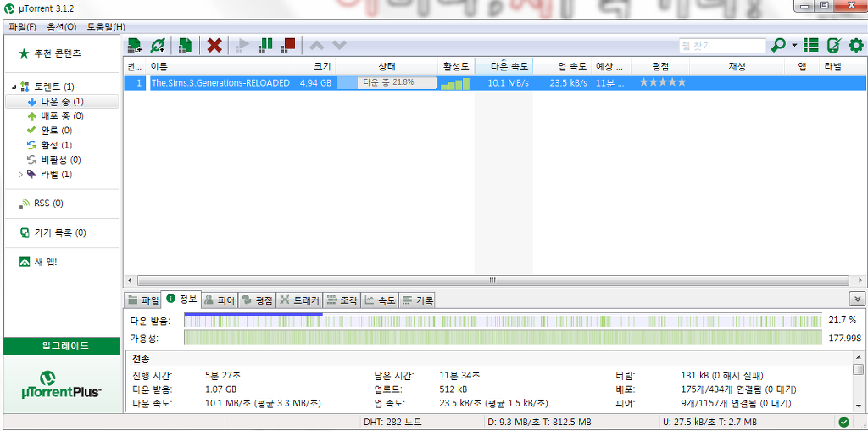Sort by the 이름 column header

[x=219, y=66]
